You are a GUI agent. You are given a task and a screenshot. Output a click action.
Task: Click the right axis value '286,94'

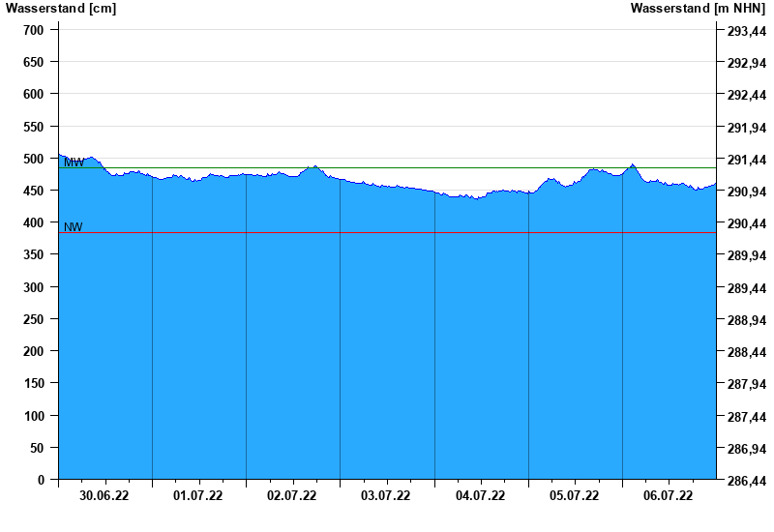pyautogui.click(x=747, y=449)
